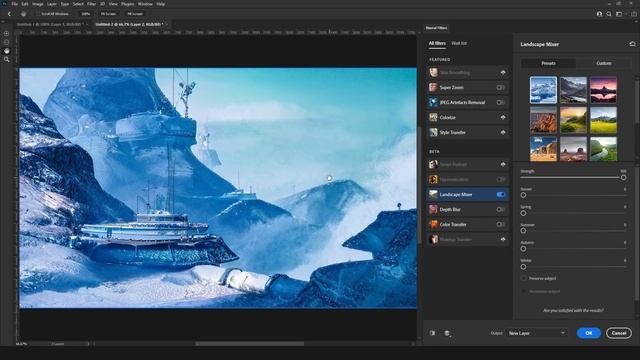Select the Zoom tool in left toolbar
The width and height of the screenshot is (640, 360).
pyautogui.click(x=7, y=60)
